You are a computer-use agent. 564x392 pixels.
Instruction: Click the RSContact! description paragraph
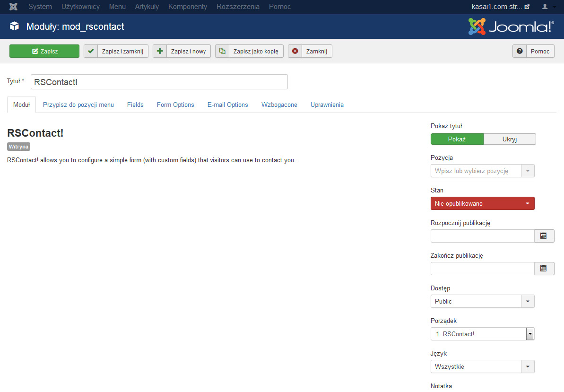(151, 160)
